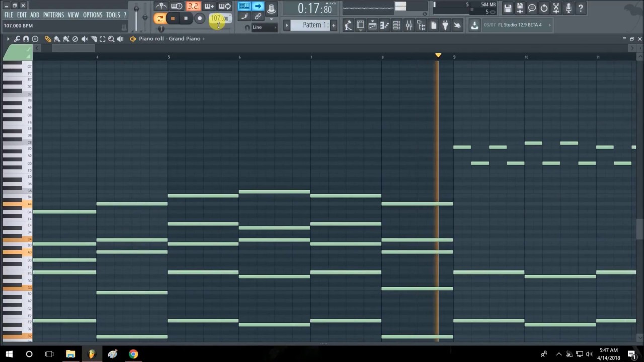Expand FL Studio 12.9 BETA 4 news arrow
The width and height of the screenshot is (644, 362).
(549, 25)
